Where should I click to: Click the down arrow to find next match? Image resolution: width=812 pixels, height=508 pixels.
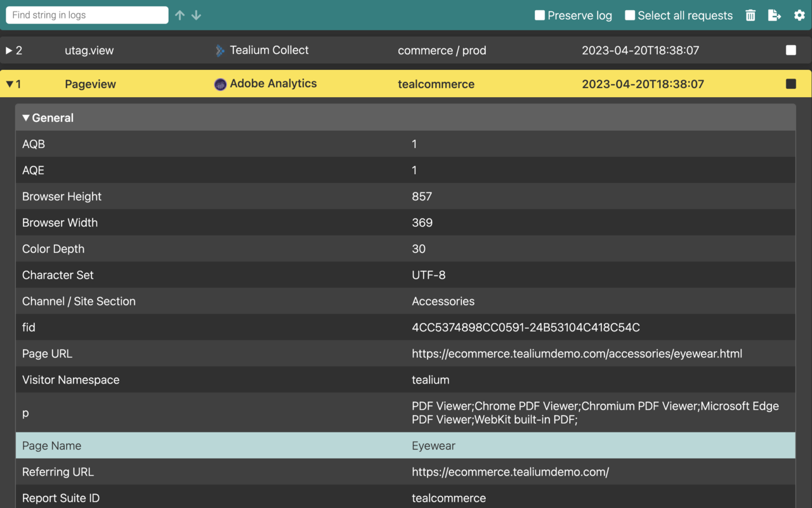[196, 15]
